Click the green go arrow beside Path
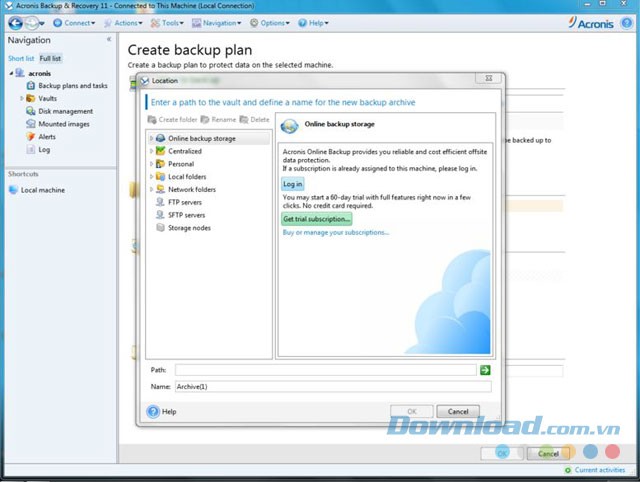Screen dimensions: 640x482 (485, 370)
